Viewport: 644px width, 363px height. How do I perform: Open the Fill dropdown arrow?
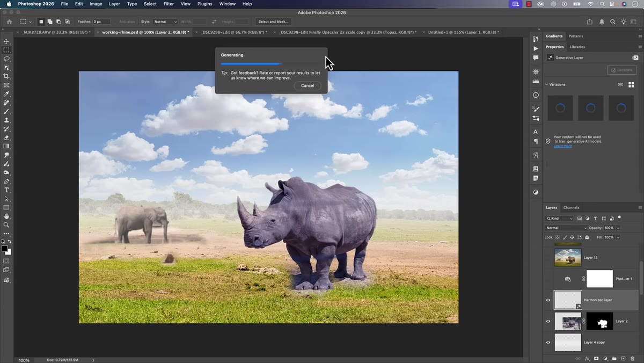[618, 237]
